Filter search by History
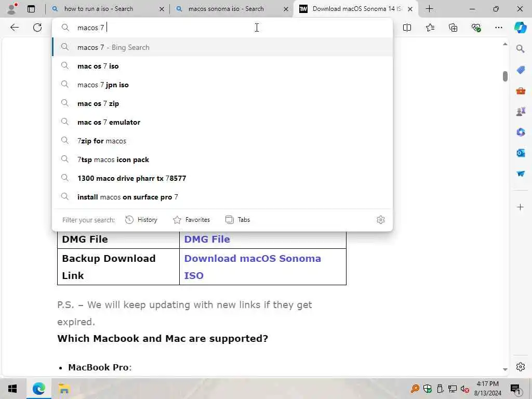This screenshot has width=532, height=399. (x=141, y=220)
